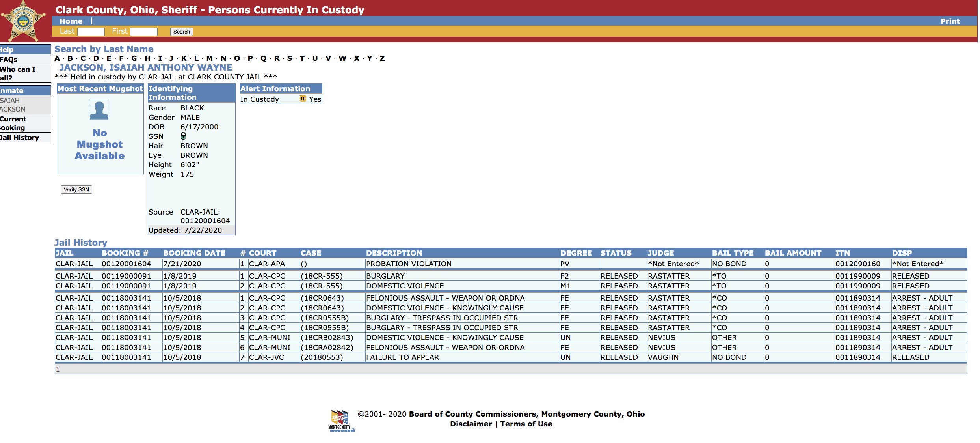Screen dimensions: 980x443
Task: Open the Terms of Use footer link
Action: (526, 424)
